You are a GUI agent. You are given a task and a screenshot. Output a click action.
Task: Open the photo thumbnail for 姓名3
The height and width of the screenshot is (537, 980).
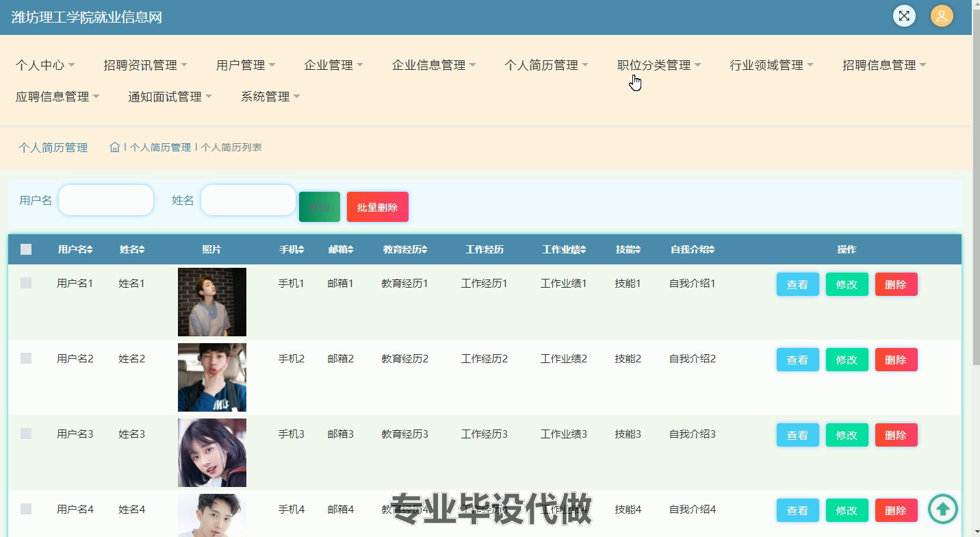coord(212,453)
